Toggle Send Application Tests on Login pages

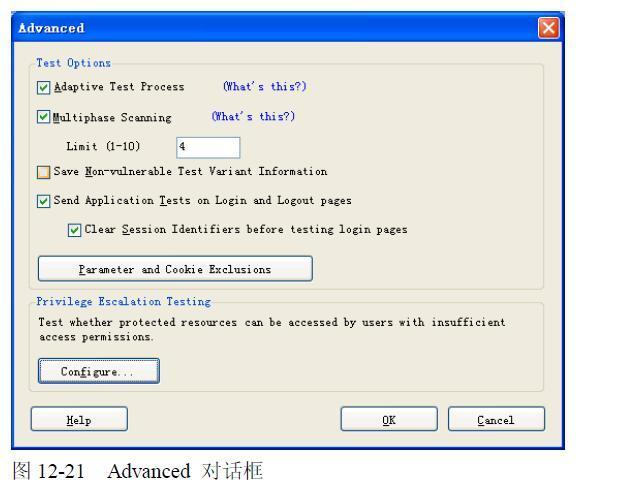43,201
